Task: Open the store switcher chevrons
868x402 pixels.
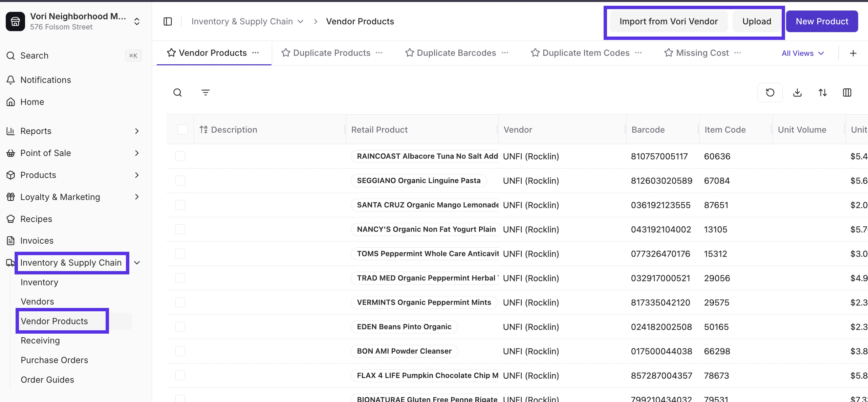Action: tap(137, 22)
